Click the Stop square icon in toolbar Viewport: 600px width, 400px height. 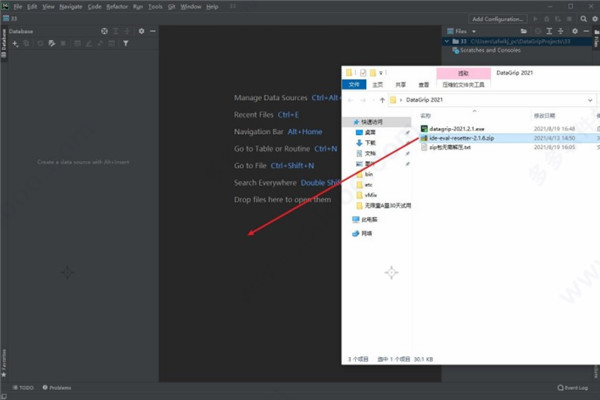(569, 19)
